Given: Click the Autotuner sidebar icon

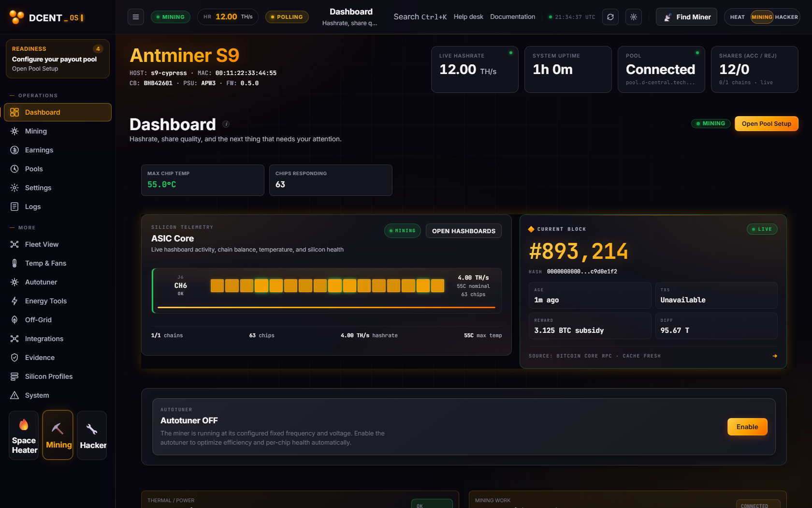Looking at the screenshot, I should (14, 282).
